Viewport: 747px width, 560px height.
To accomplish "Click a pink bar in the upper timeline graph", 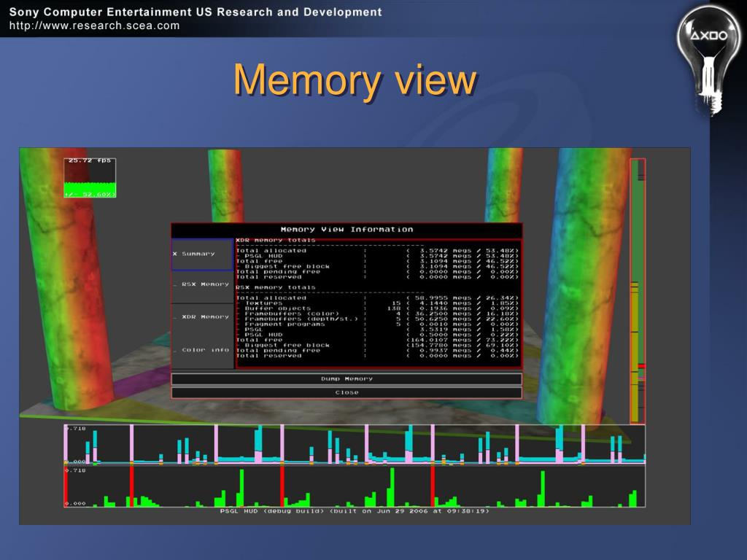I will (x=131, y=444).
